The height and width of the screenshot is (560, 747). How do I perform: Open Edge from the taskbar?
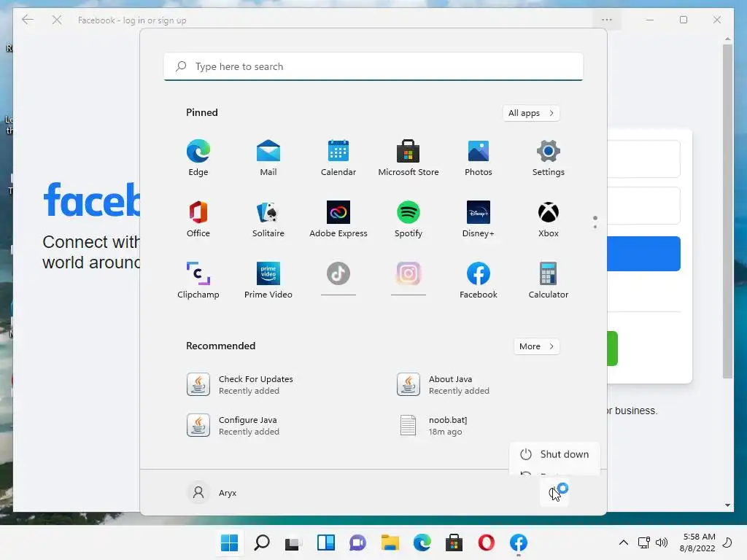422,542
